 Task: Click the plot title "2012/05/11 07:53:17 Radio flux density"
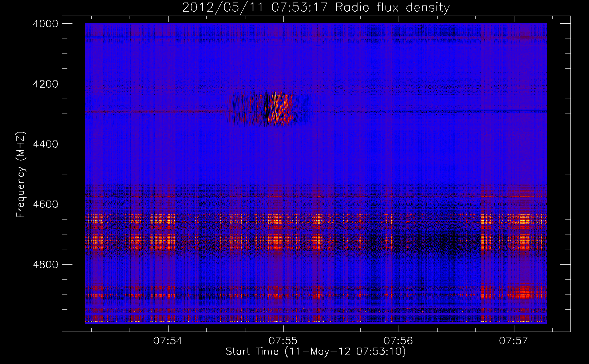(x=316, y=7)
